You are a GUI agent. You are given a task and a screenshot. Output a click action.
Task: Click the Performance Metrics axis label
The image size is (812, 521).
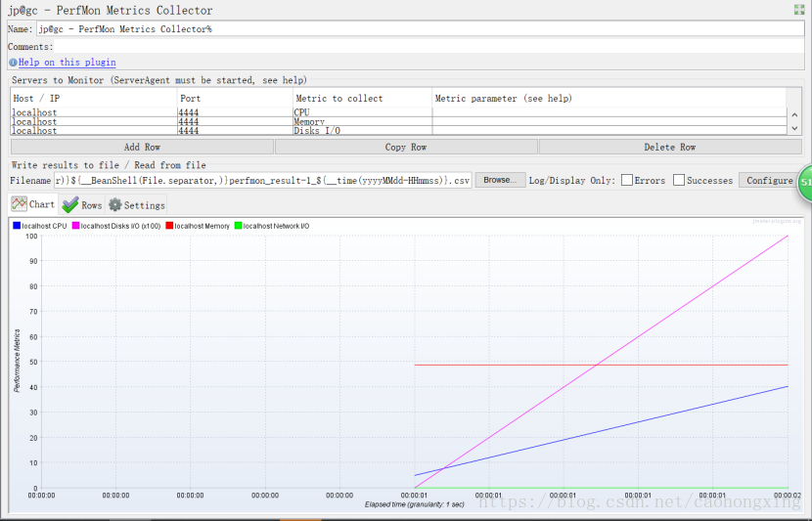coord(17,361)
